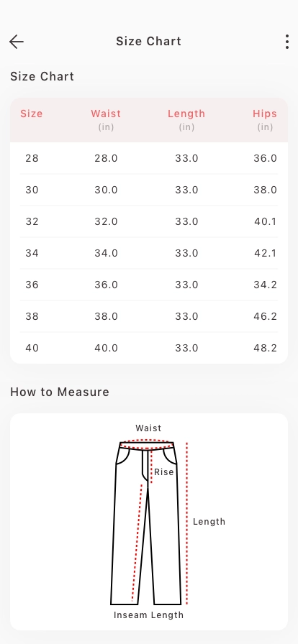Select the Waist (in) column header

[106, 119]
